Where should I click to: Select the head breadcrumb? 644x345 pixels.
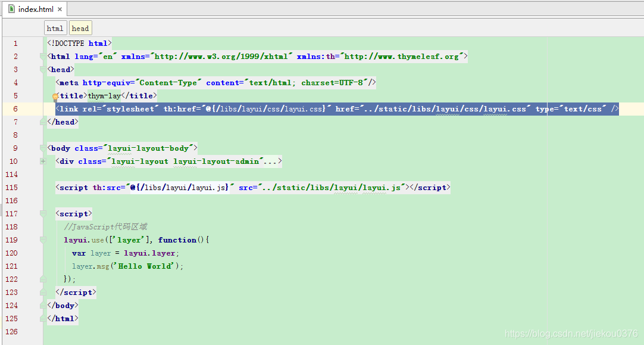click(80, 29)
